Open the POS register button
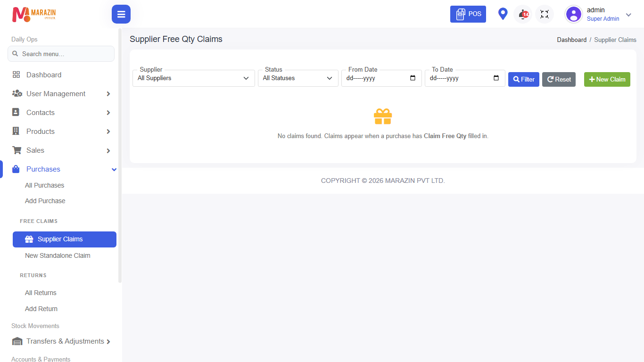This screenshot has width=644, height=362. click(468, 14)
